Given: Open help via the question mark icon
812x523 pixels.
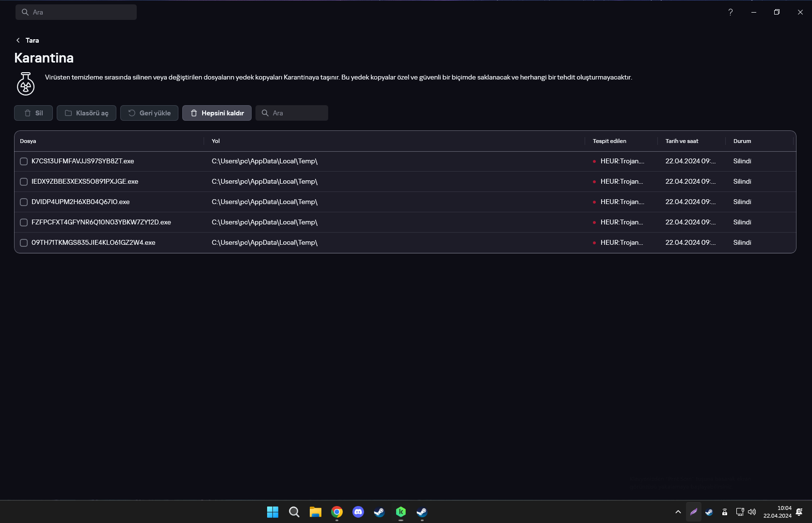Looking at the screenshot, I should click(730, 12).
